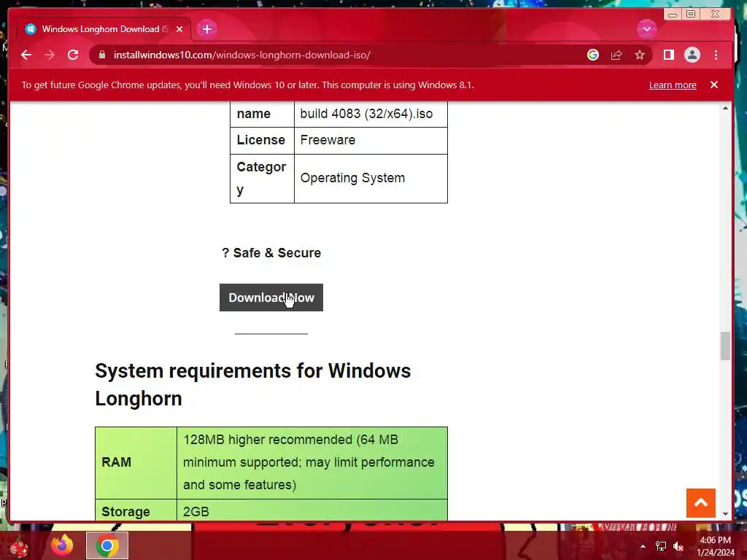Click the forward navigation arrow
Screen dimensions: 747x560
tap(50, 55)
